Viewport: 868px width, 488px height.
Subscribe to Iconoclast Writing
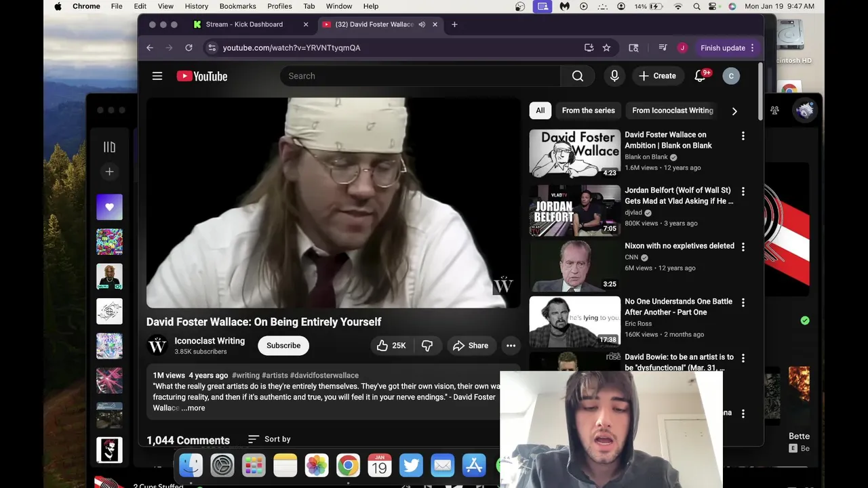[x=283, y=346]
